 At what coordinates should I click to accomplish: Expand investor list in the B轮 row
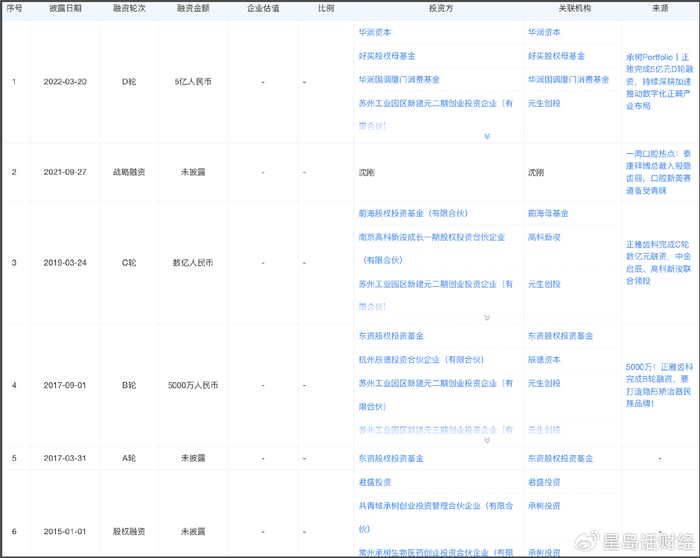(487, 440)
